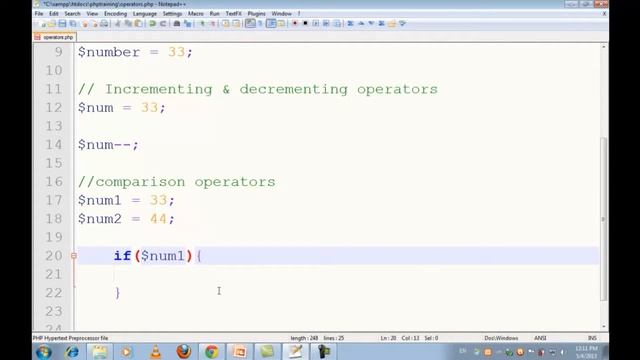Viewport: 640px width, 360px height.
Task: Toggle Word wrap toolbar button
Action: click(250, 24)
